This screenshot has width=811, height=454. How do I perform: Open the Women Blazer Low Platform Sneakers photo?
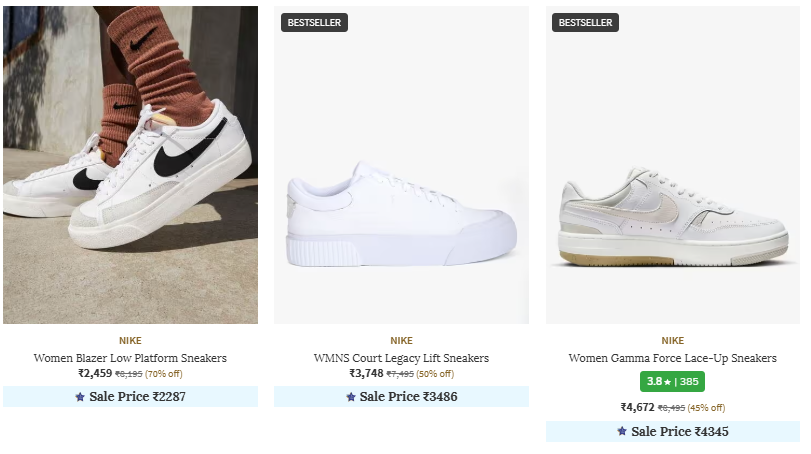(130, 165)
